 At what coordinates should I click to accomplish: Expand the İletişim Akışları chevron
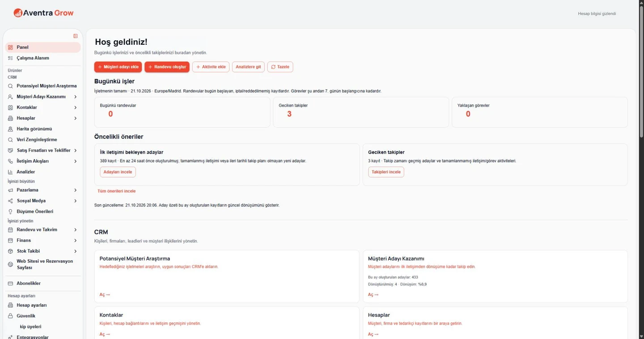75,161
